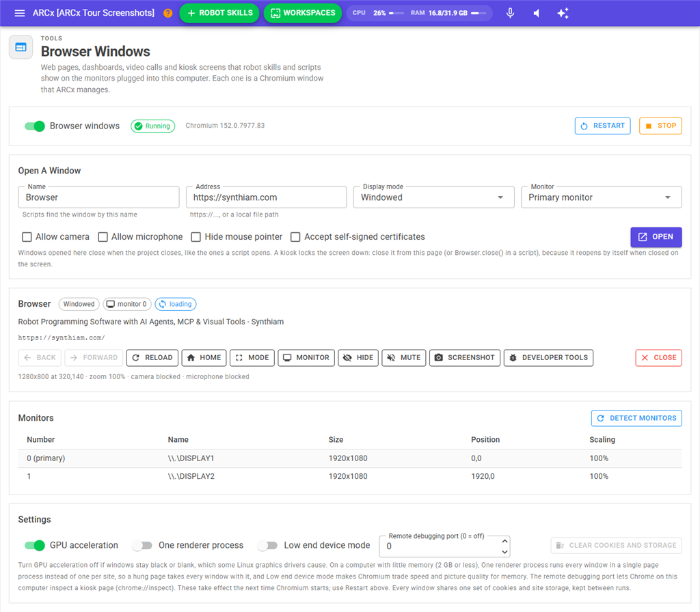Check Accept self-signed certificates
This screenshot has width=700, height=612.
295,237
